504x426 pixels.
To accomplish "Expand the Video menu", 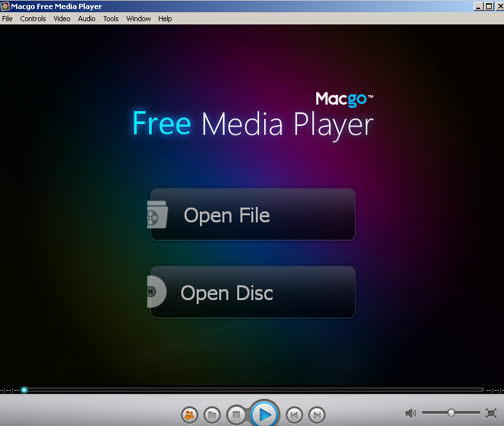I will pos(62,19).
